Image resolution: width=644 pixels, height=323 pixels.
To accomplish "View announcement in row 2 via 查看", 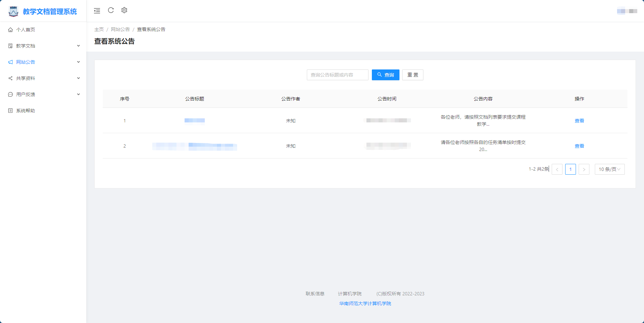I will point(579,146).
